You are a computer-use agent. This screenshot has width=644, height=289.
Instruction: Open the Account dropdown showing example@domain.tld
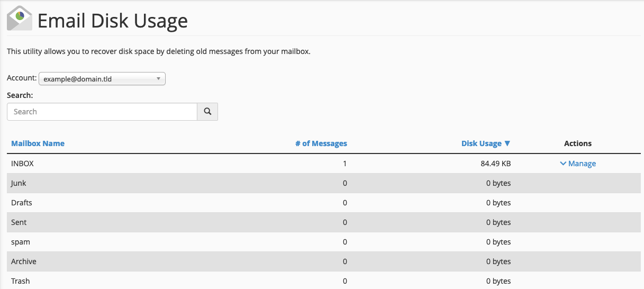[102, 79]
